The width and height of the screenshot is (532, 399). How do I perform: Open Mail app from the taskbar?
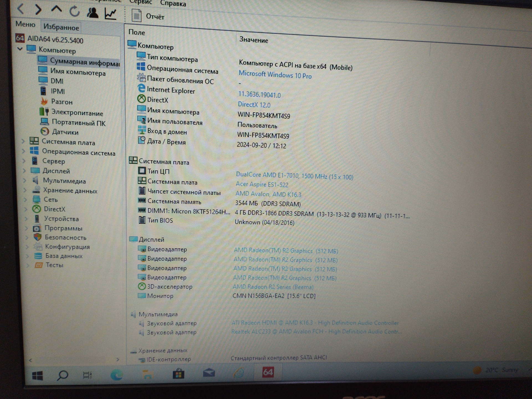(209, 373)
